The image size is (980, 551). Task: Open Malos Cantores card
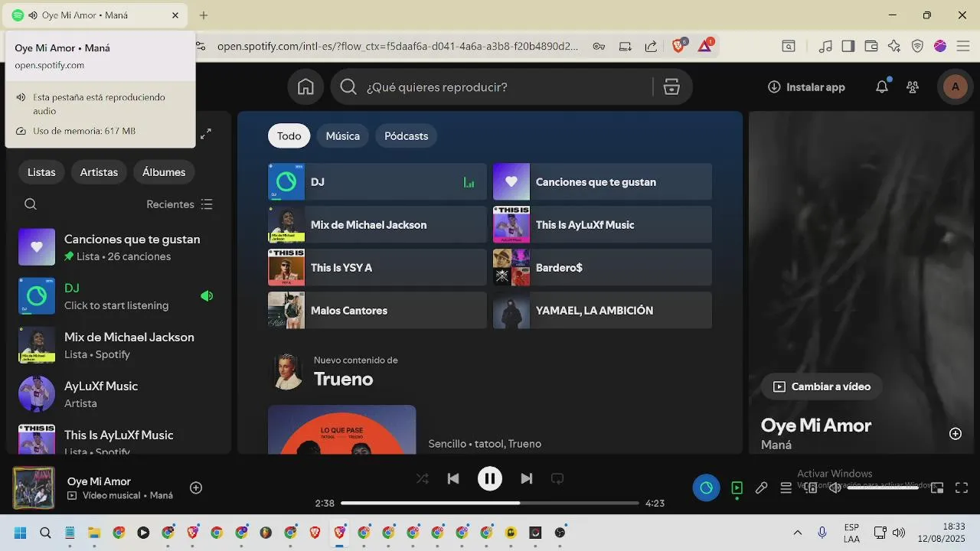[377, 311]
